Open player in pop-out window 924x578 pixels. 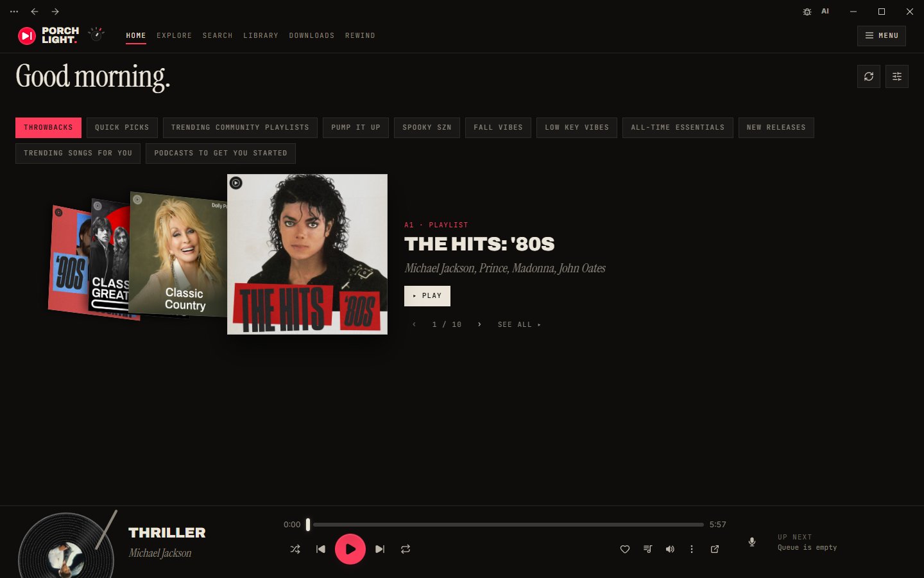715,549
